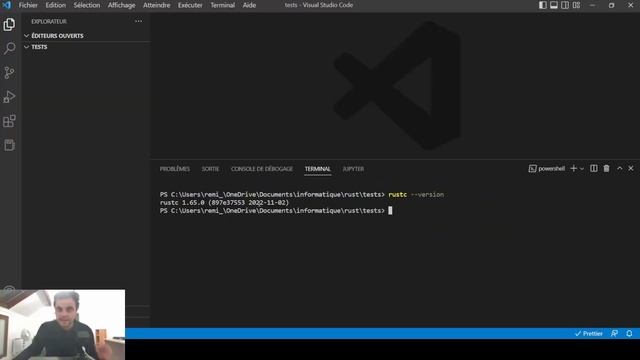
Task: Open the feedback icon in status bar
Action: [614, 333]
